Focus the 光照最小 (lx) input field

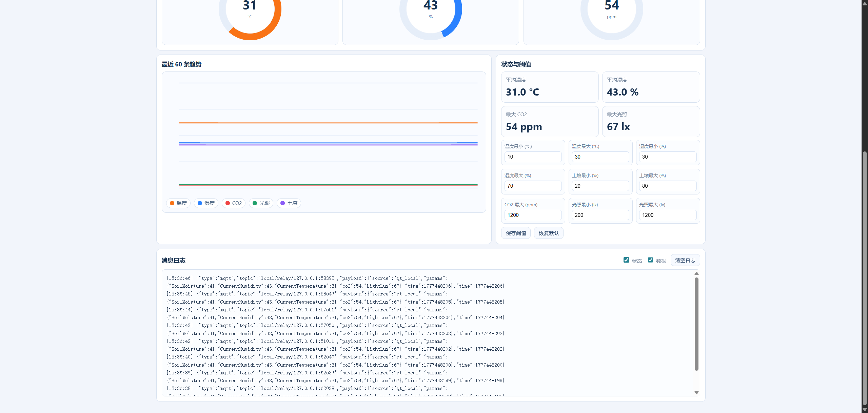(600, 215)
